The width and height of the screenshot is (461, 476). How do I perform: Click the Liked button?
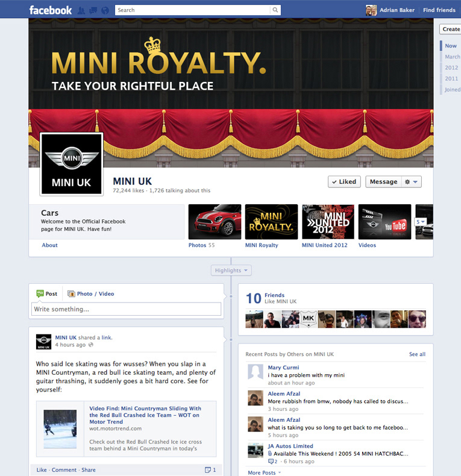[344, 182]
